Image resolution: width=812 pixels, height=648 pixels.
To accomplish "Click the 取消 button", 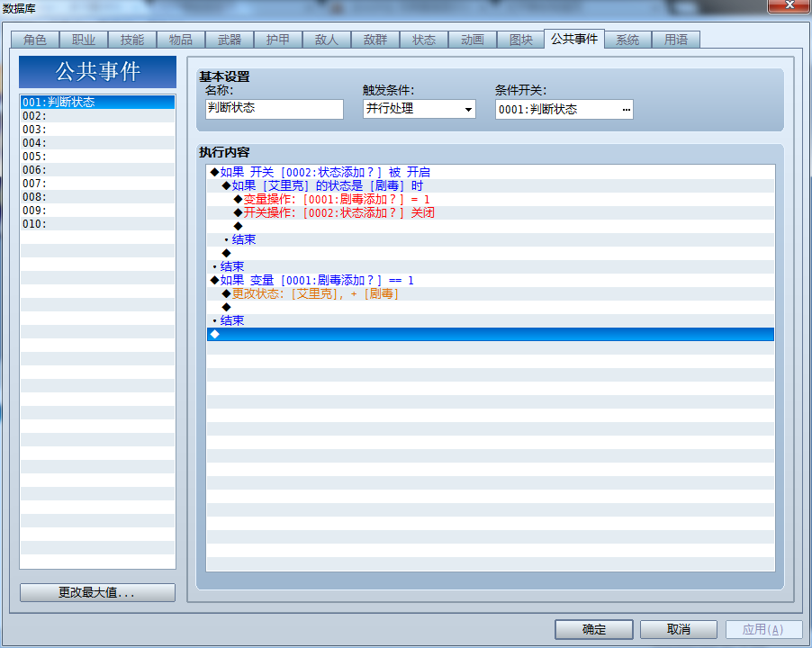I will pyautogui.click(x=679, y=629).
